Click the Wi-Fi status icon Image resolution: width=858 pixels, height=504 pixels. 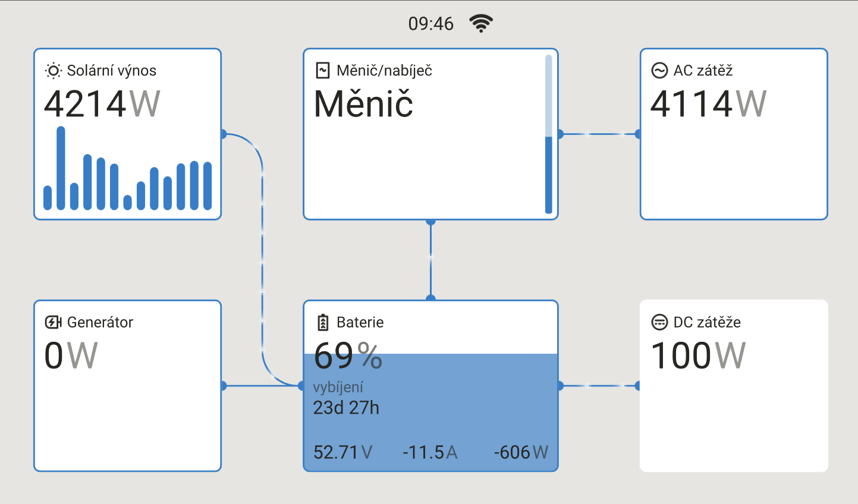click(x=481, y=23)
